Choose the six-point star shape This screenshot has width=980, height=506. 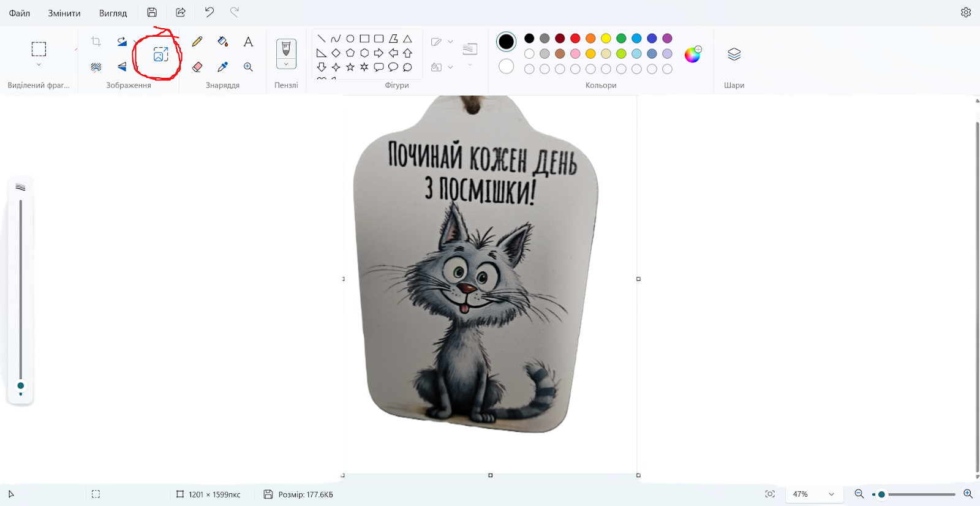[x=364, y=67]
